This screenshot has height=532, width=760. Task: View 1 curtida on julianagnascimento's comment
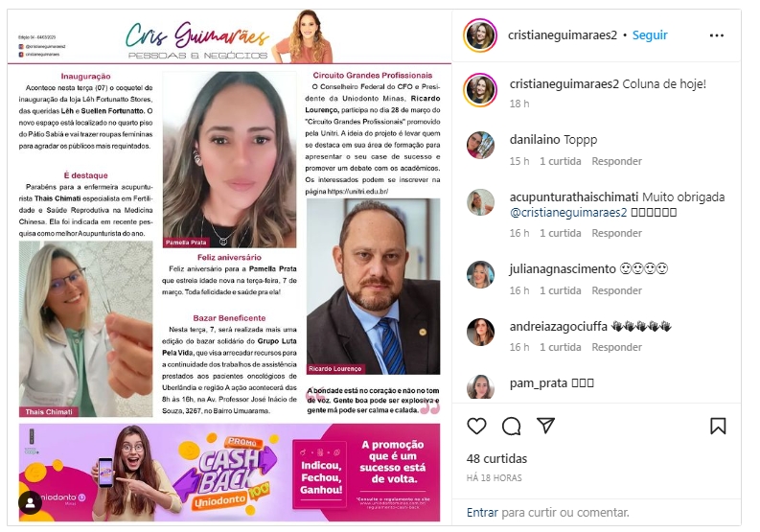coord(561,290)
